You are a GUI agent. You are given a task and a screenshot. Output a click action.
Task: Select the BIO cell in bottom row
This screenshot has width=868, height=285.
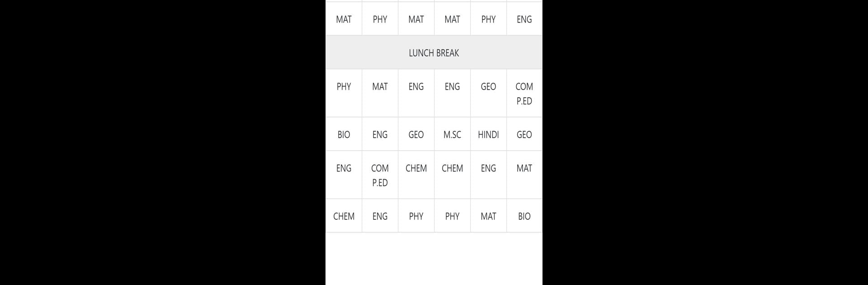point(524,216)
